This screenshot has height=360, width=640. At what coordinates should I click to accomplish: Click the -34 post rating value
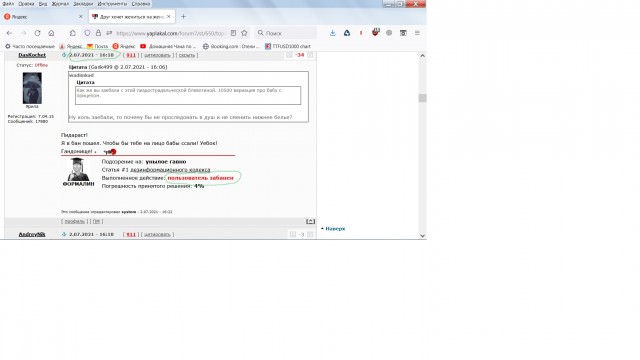[300, 55]
